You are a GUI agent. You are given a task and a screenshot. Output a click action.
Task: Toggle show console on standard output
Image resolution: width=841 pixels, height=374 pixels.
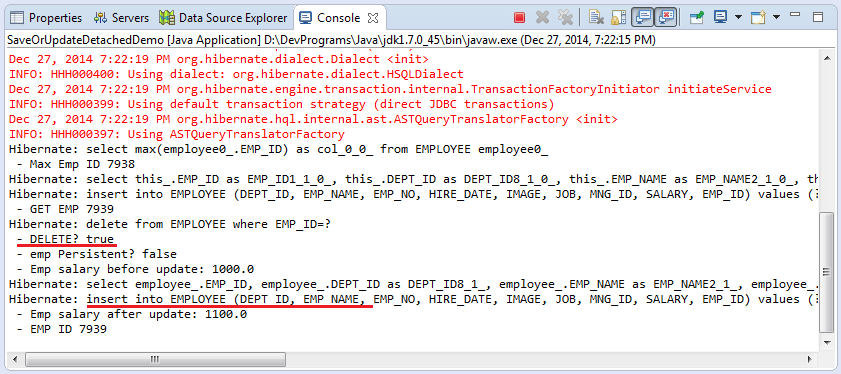[x=643, y=17]
